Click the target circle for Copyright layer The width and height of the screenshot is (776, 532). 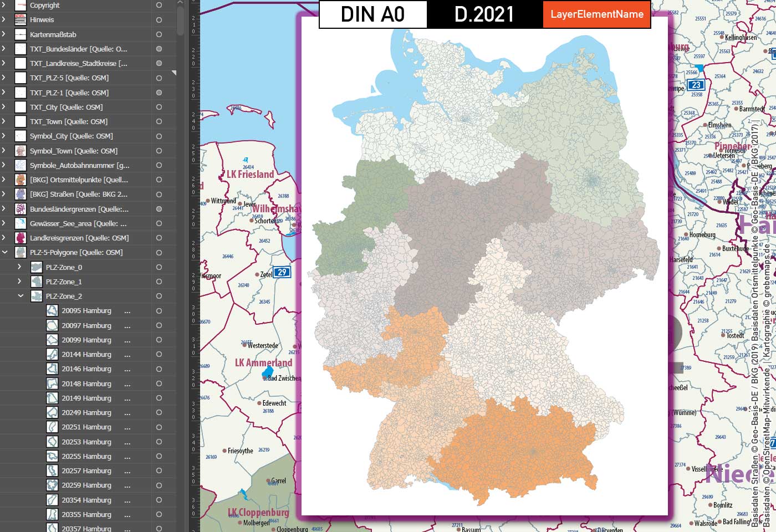(159, 5)
